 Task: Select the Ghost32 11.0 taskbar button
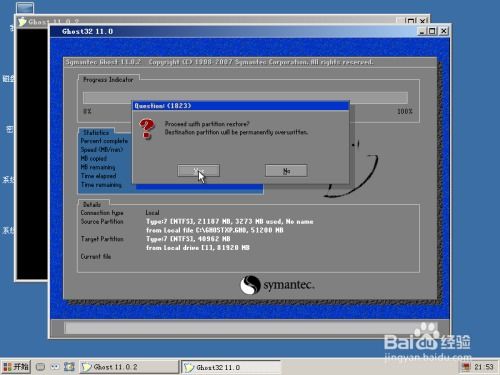(x=231, y=367)
